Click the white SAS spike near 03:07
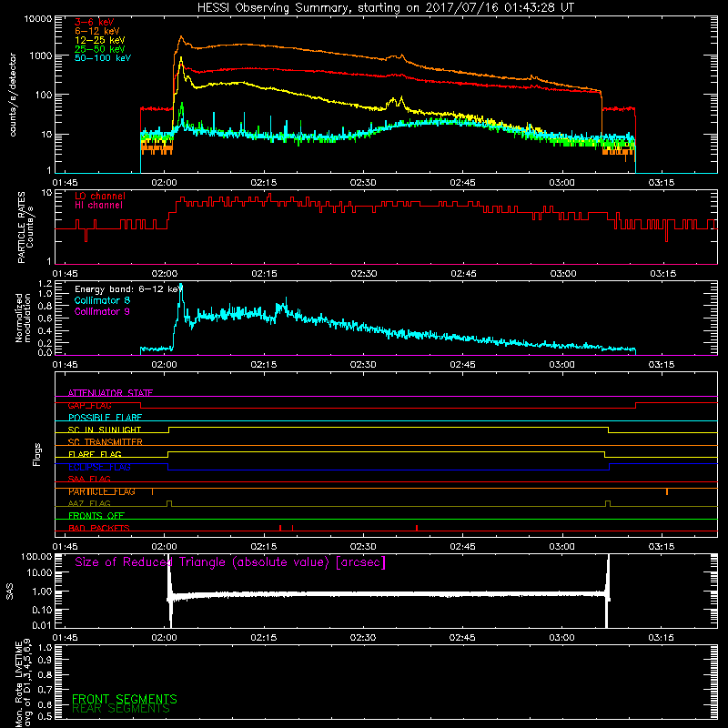Viewport: 728px width, 728px height. 607,590
